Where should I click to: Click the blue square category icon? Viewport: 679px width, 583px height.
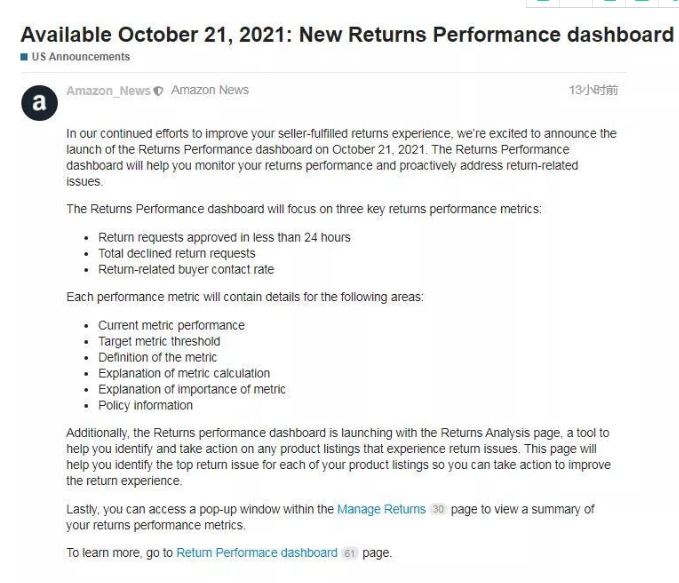point(24,57)
